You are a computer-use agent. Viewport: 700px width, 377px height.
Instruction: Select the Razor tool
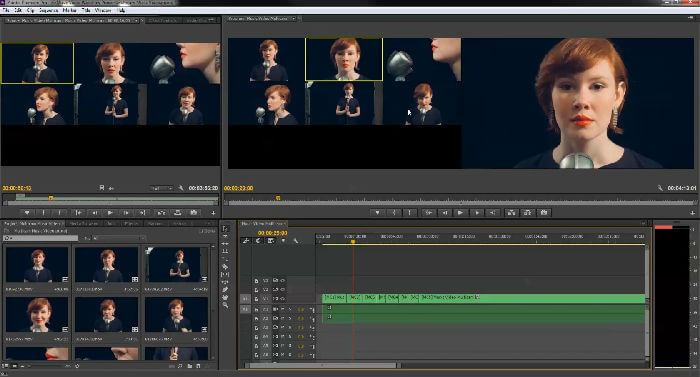click(x=225, y=267)
